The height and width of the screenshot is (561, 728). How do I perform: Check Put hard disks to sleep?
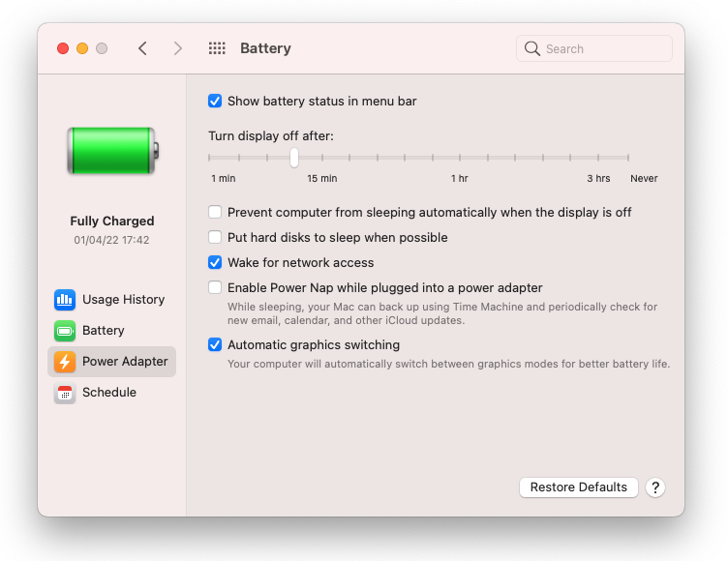[x=215, y=237]
